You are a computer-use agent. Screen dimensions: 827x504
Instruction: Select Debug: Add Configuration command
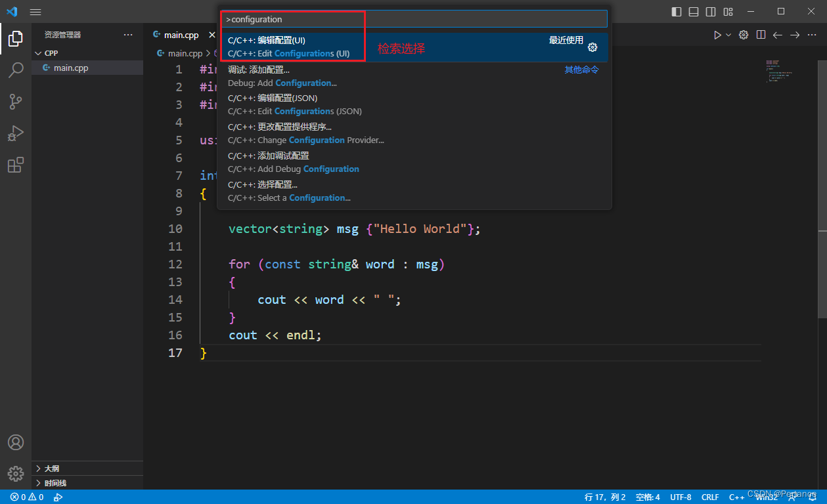point(414,76)
